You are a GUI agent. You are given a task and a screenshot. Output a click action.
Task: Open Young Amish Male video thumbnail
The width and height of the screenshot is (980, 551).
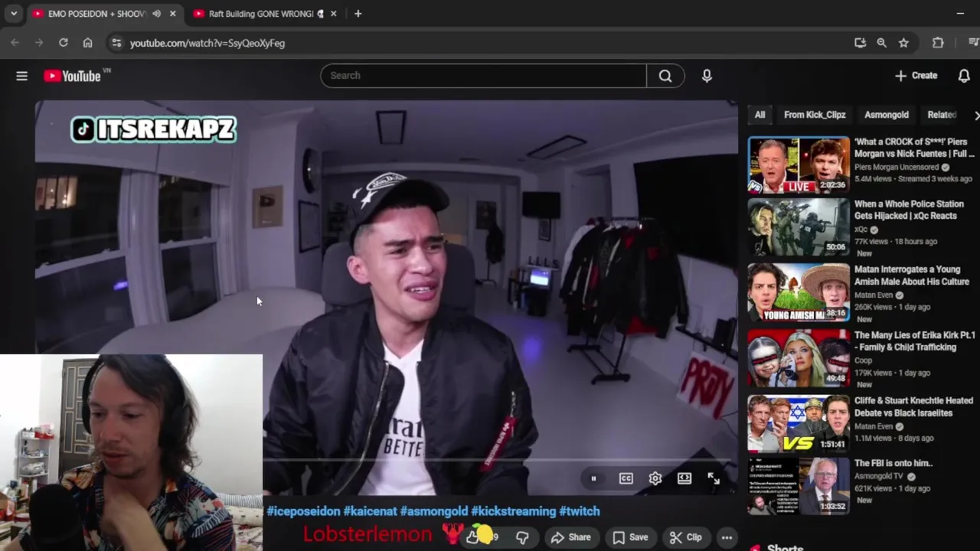799,292
